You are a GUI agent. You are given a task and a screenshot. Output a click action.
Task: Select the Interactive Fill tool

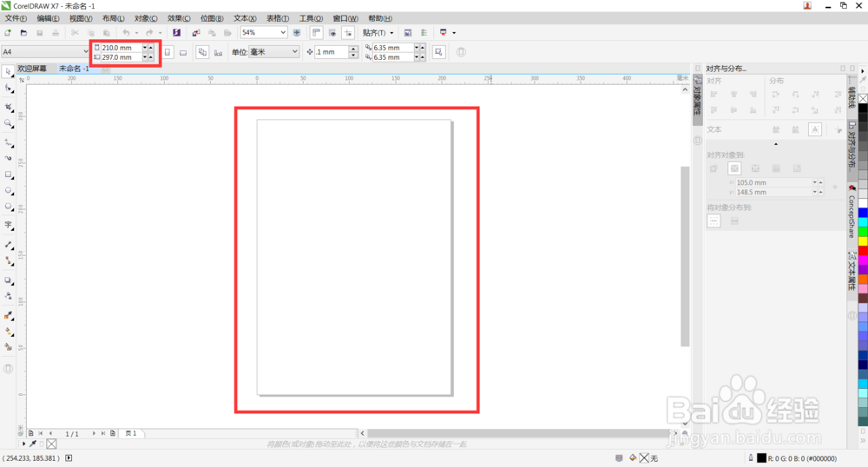click(9, 332)
